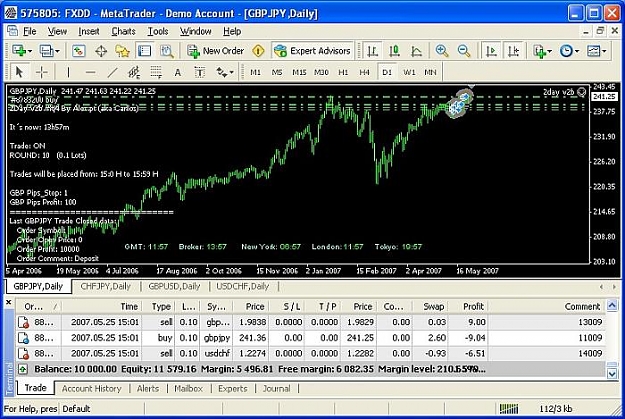The width and height of the screenshot is (625, 419).
Task: Open the Journal terminal tab
Action: 276,388
